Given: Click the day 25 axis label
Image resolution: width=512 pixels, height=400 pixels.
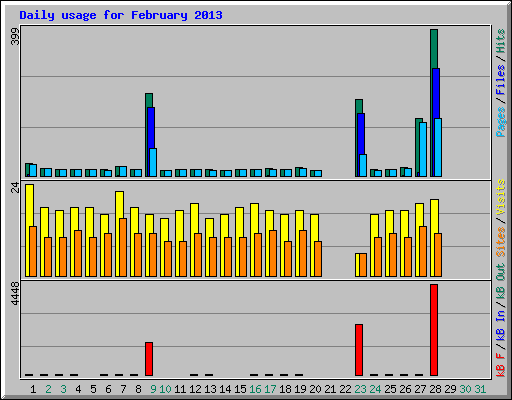Looking at the screenshot, I should tap(390, 389).
